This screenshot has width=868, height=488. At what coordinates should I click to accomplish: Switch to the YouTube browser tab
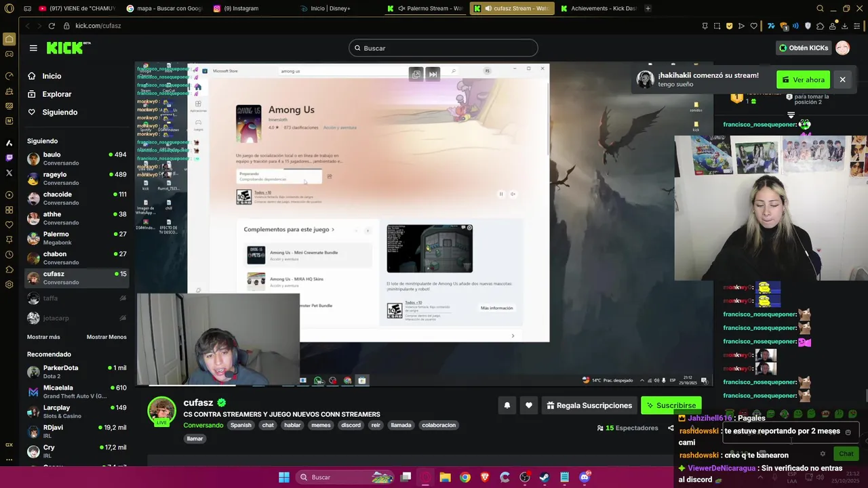(78, 8)
